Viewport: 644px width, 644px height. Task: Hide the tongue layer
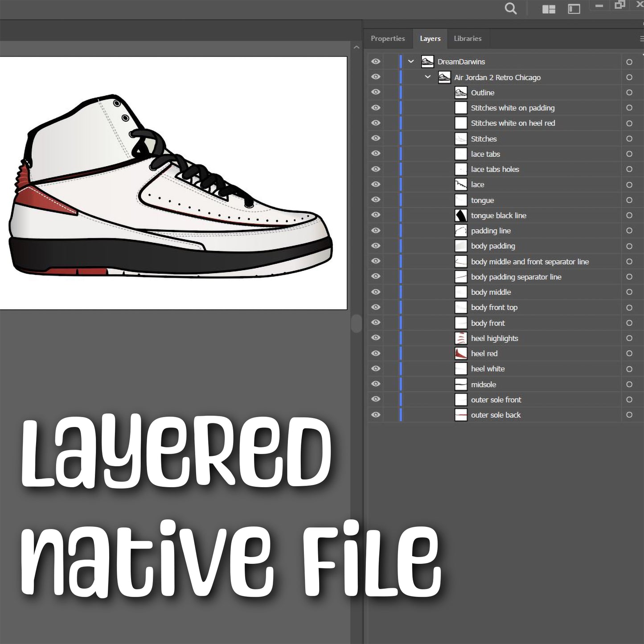coord(376,200)
